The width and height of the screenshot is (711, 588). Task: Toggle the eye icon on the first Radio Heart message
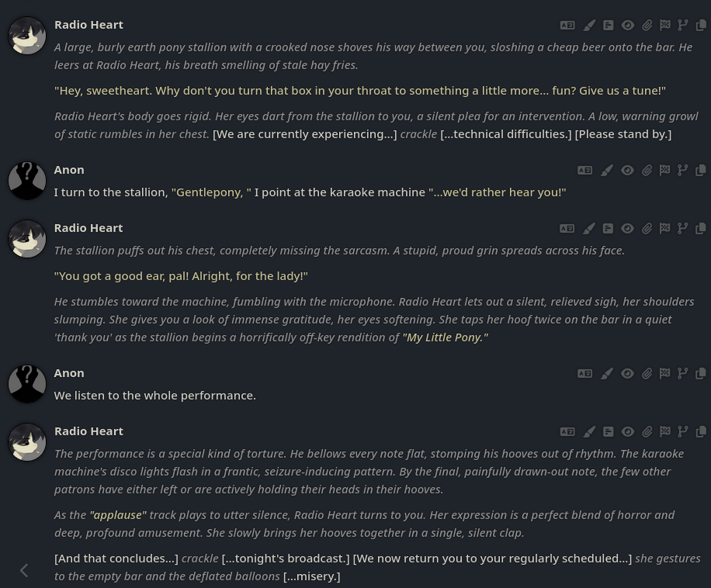(628, 26)
